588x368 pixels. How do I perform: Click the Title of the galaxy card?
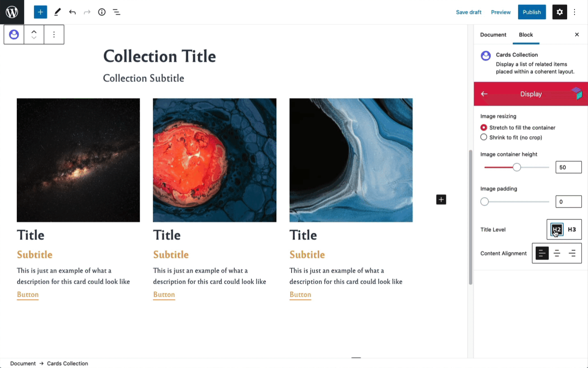click(31, 235)
